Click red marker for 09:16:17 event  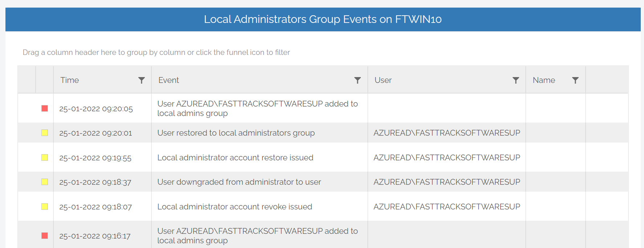pyautogui.click(x=45, y=236)
